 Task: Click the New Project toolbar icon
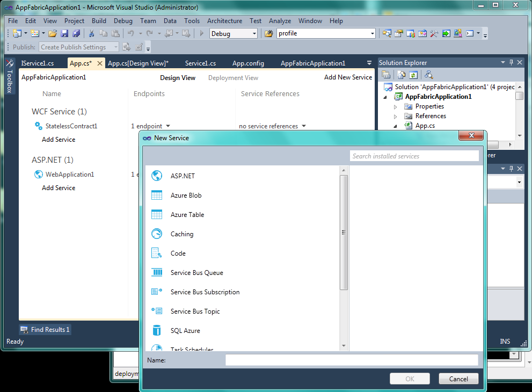(17, 33)
